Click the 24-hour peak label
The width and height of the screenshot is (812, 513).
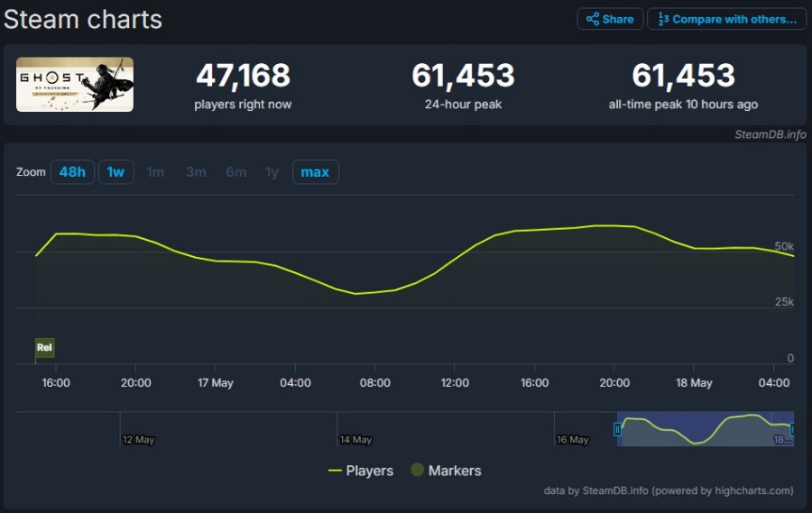[463, 105]
